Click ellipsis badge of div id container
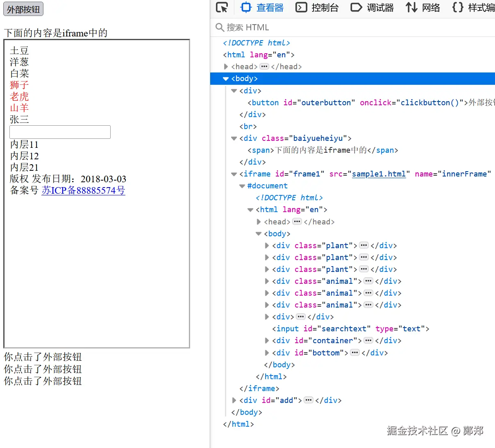Image resolution: width=495 pixels, height=448 pixels. click(x=368, y=340)
